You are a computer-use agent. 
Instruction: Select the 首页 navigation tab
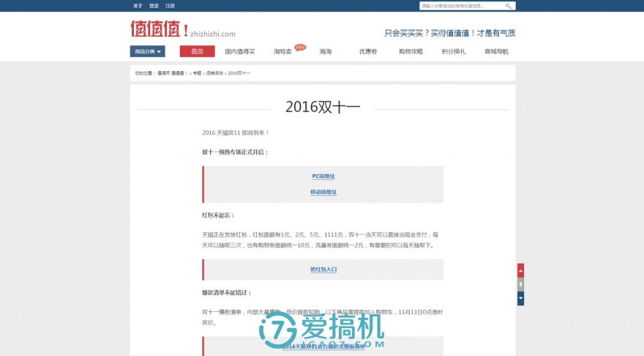coord(197,51)
